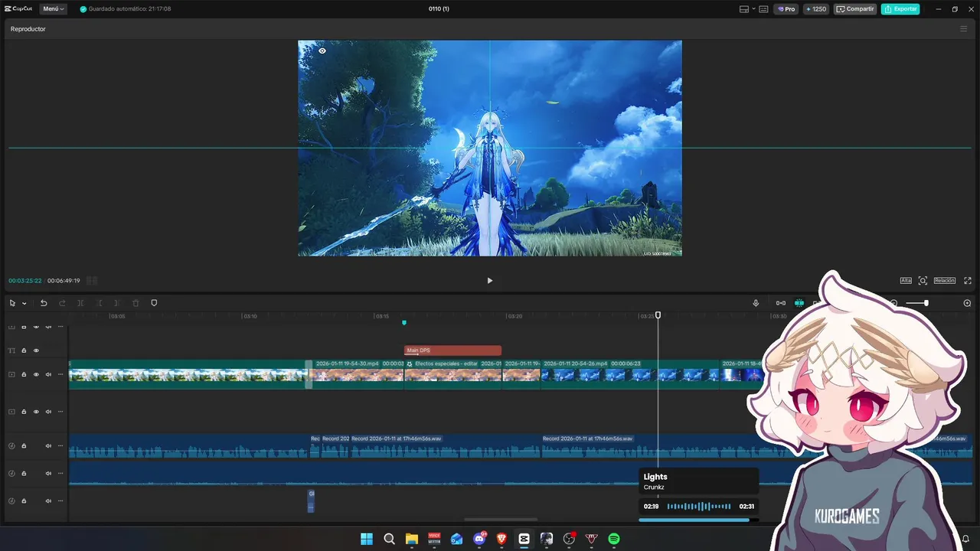
Task: Click the microphone record voiceover icon
Action: [756, 303]
